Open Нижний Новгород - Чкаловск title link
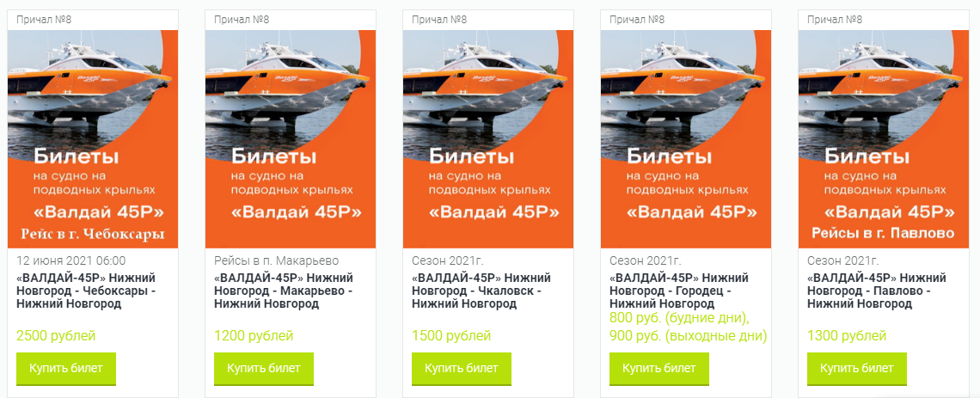 pyautogui.click(x=481, y=291)
